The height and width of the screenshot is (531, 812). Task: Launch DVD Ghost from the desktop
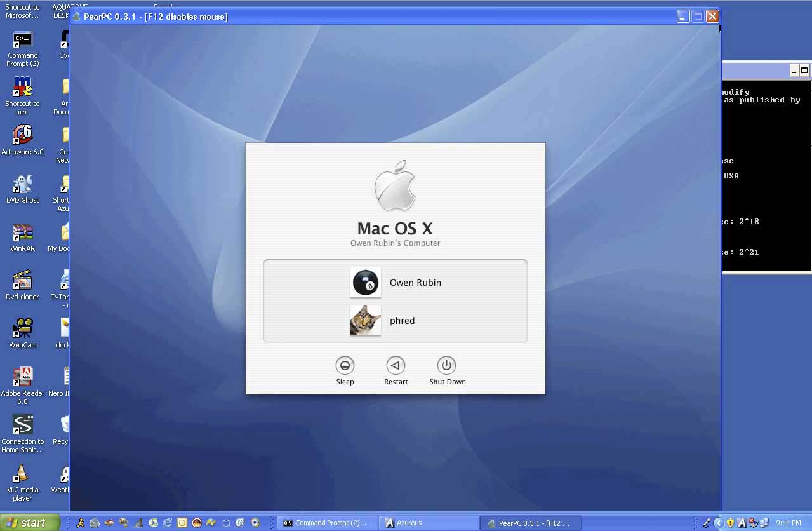[23, 184]
